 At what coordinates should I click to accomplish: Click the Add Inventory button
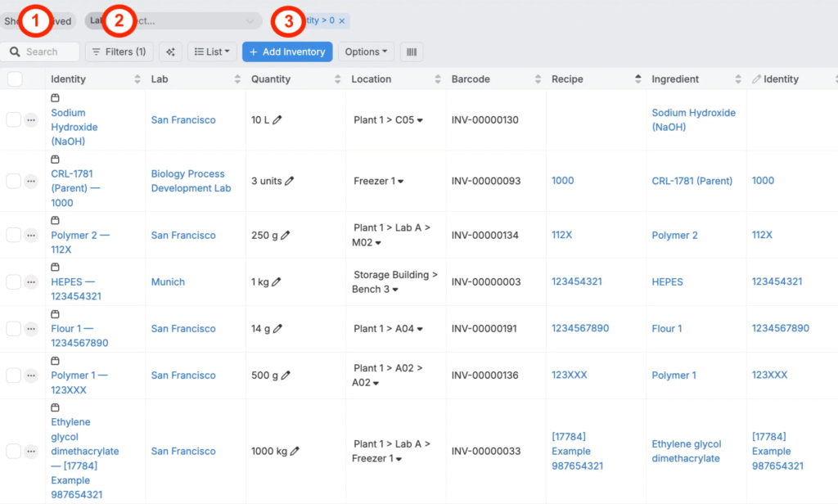(286, 52)
